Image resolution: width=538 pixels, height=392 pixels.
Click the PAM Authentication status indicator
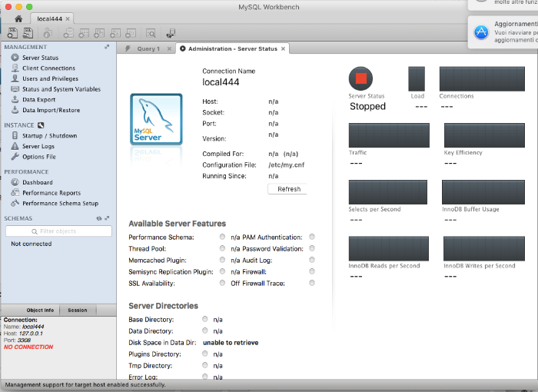coord(312,237)
